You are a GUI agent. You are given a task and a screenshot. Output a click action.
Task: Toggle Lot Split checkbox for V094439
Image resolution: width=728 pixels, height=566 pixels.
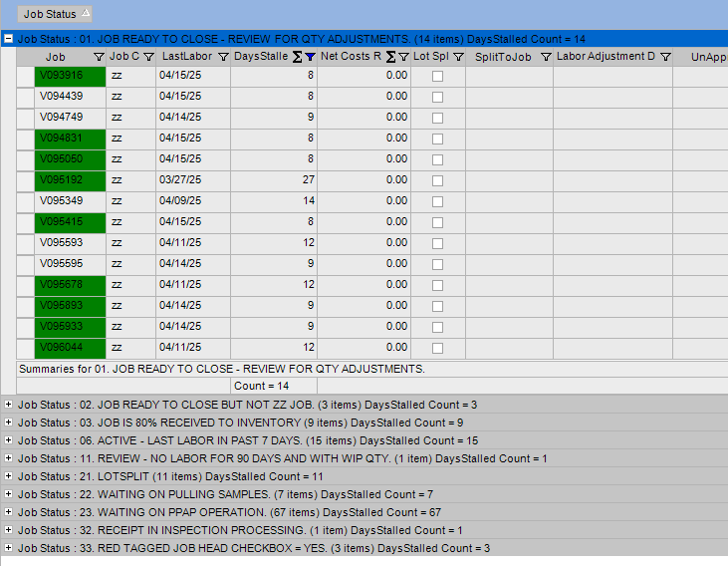click(437, 97)
